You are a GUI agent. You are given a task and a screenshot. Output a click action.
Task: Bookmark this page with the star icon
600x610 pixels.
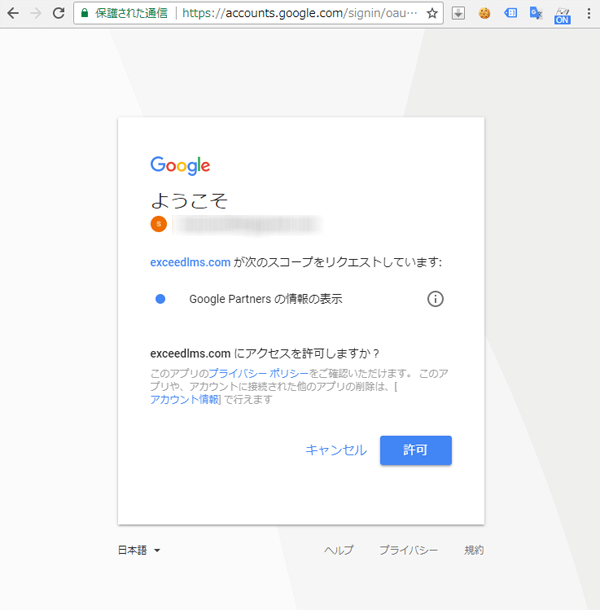[432, 13]
